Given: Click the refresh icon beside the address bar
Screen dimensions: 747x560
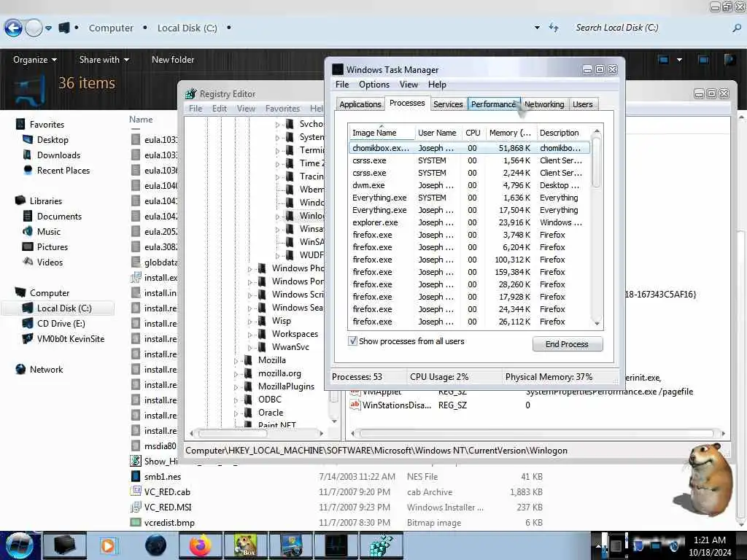Looking at the screenshot, I should 553,28.
